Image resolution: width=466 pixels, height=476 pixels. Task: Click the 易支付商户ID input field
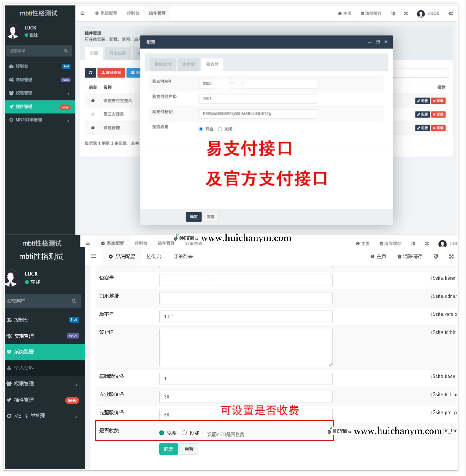[x=257, y=99]
